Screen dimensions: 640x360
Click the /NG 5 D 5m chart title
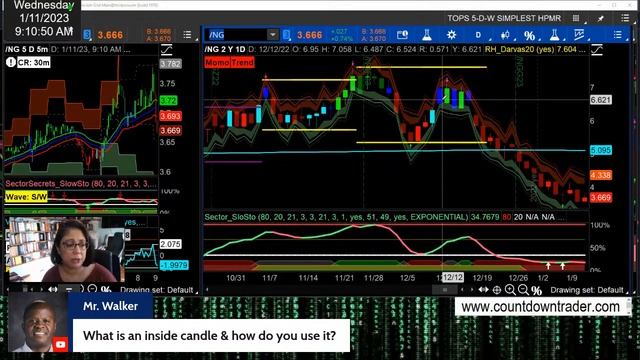pos(27,49)
